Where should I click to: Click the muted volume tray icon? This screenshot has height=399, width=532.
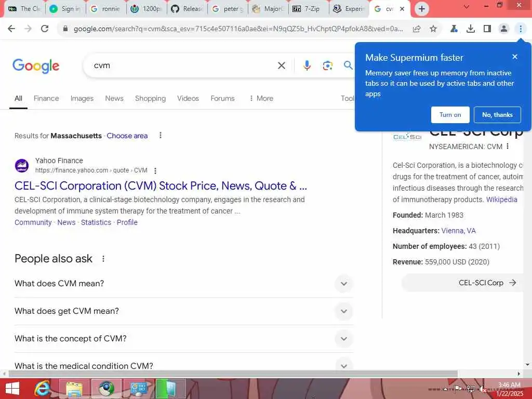click(483, 389)
